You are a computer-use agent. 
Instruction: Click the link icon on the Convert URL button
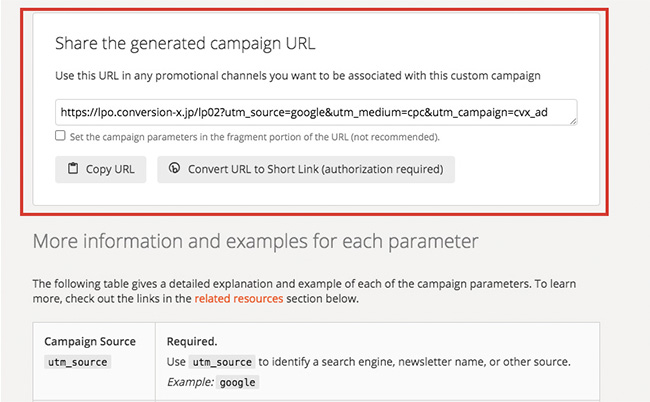pyautogui.click(x=175, y=169)
